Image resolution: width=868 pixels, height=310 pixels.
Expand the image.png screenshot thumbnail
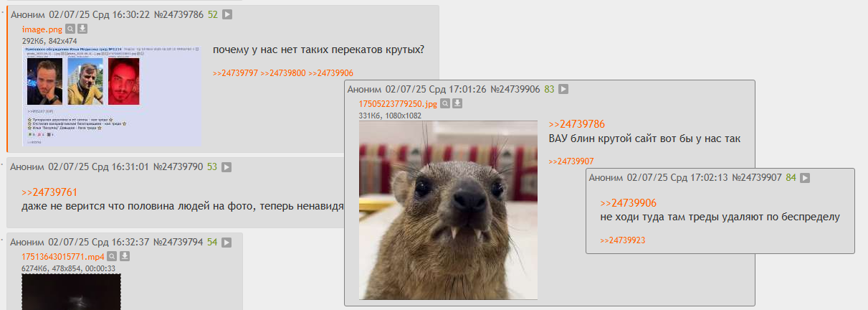point(113,96)
